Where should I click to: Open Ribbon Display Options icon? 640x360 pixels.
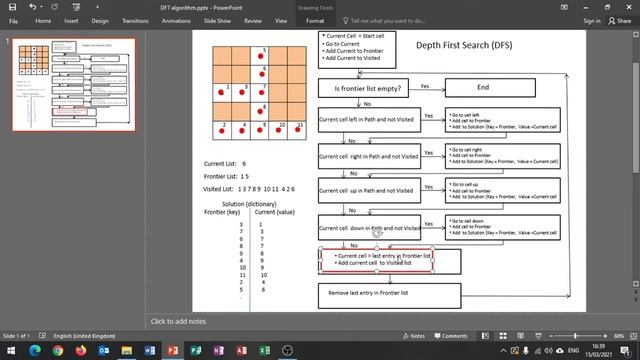pyautogui.click(x=564, y=7)
